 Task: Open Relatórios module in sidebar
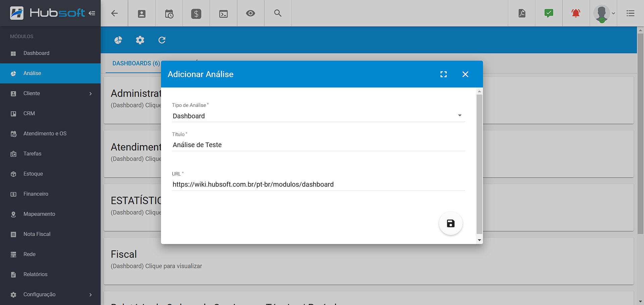point(50,274)
